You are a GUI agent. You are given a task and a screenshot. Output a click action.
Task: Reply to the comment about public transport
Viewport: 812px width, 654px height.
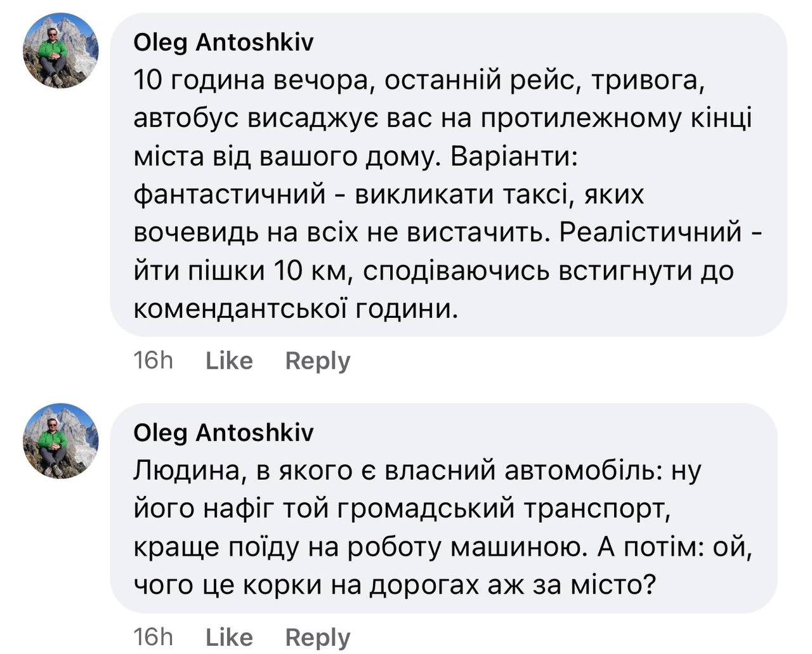[317, 637]
